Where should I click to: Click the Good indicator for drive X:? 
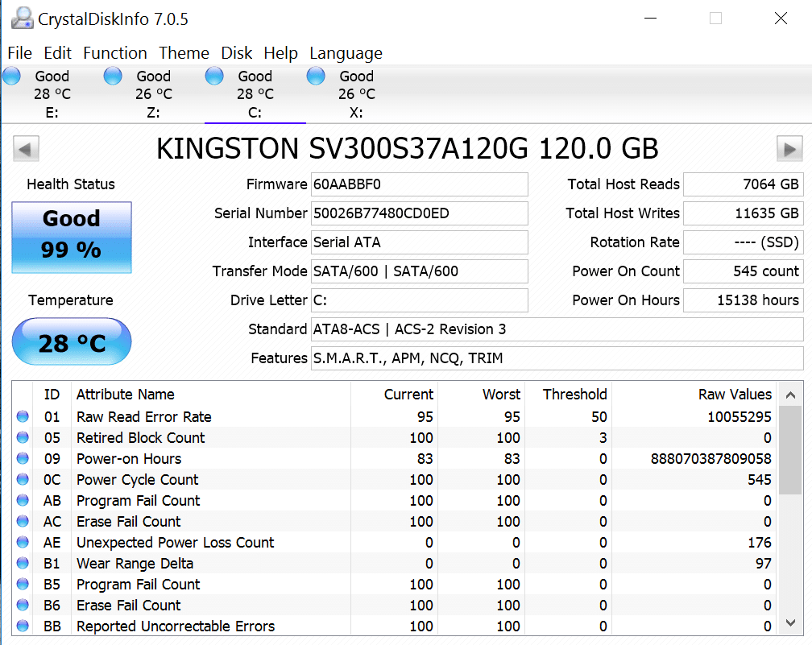coord(315,76)
